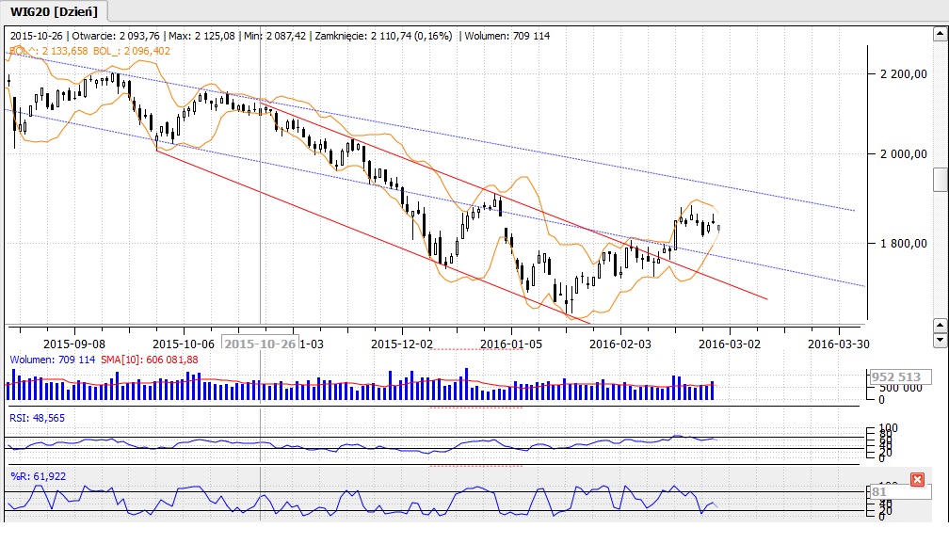This screenshot has width=949, height=560.
Task: Click the %R value box showing 81
Action: click(899, 491)
